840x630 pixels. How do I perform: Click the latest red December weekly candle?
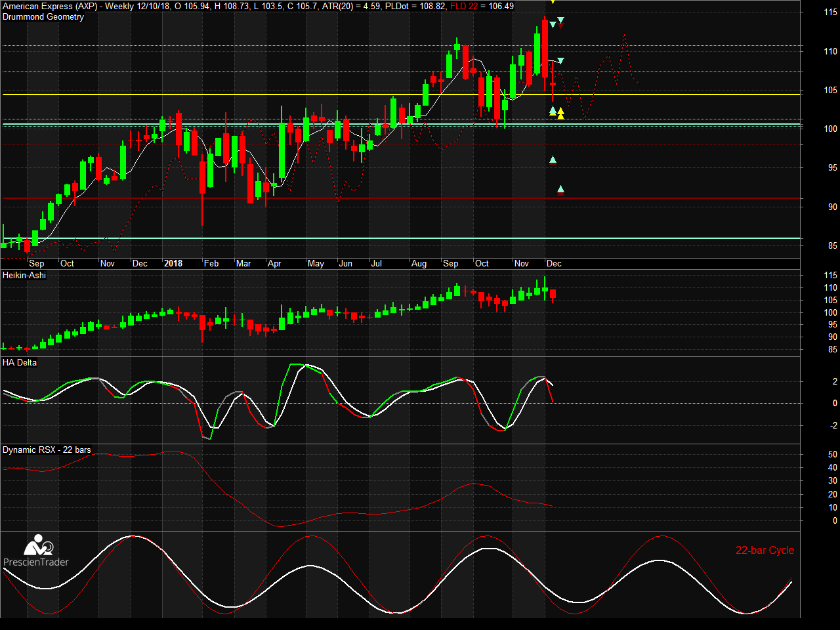pyautogui.click(x=553, y=83)
